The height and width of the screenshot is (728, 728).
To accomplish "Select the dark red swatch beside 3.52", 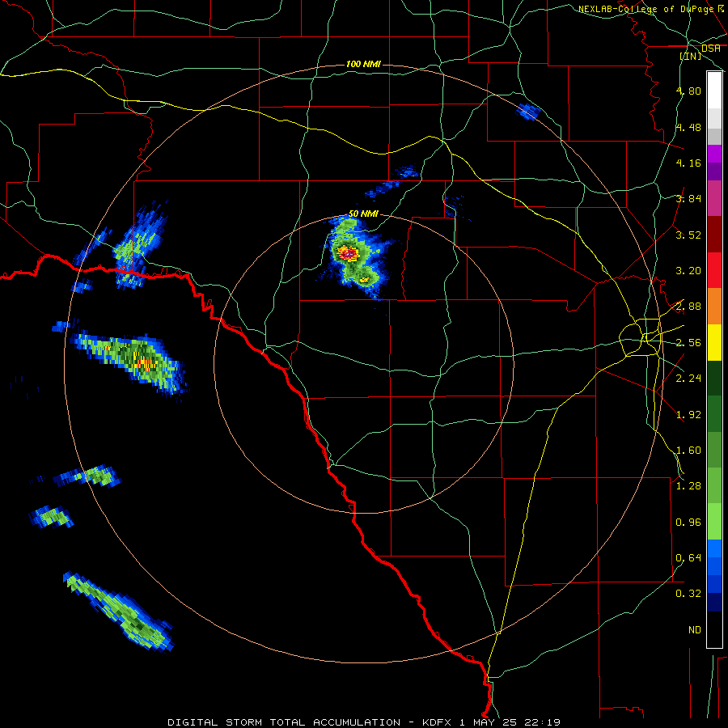I will pos(714,235).
